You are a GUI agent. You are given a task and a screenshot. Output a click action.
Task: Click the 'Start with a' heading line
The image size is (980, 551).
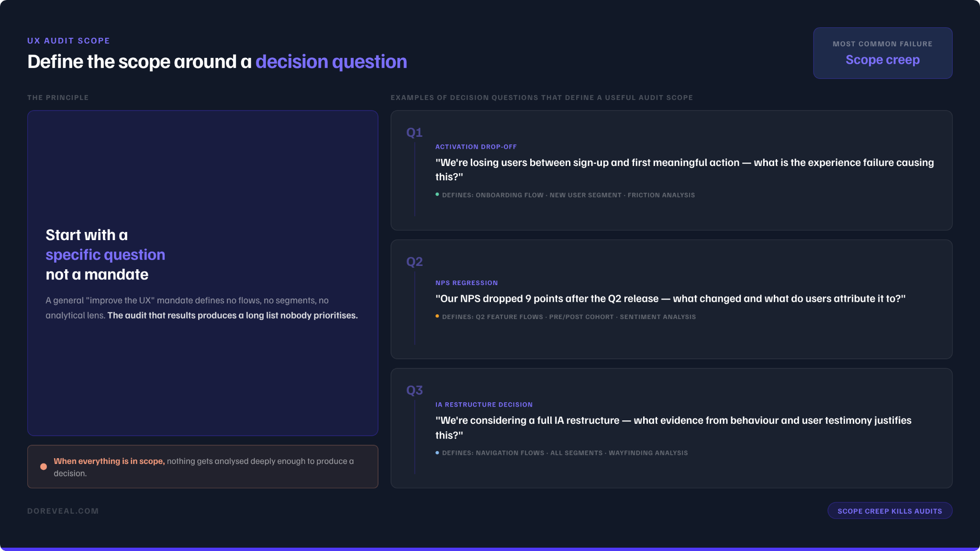(x=87, y=235)
